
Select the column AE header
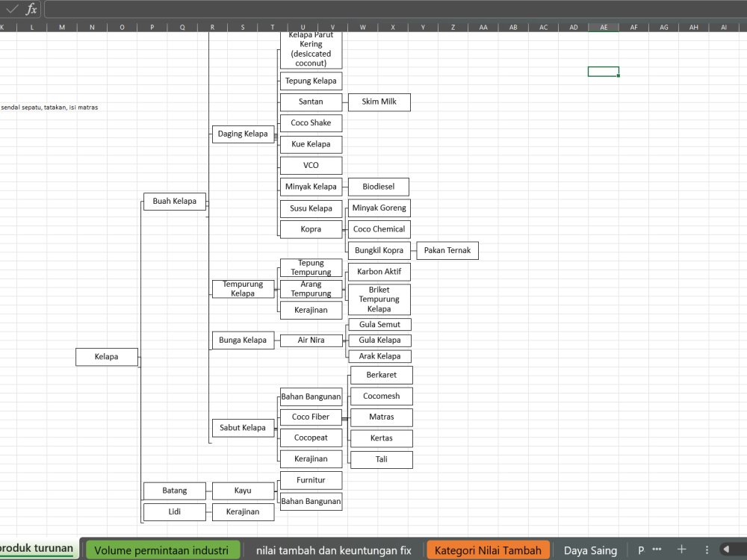pos(604,27)
